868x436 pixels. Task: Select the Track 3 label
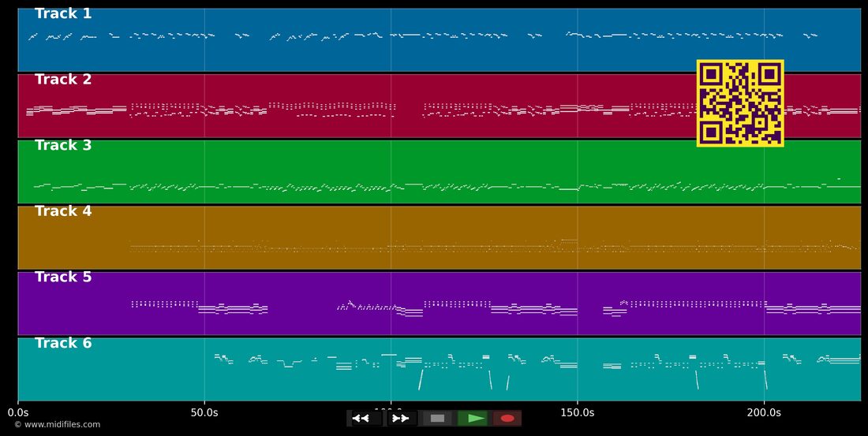(x=63, y=146)
